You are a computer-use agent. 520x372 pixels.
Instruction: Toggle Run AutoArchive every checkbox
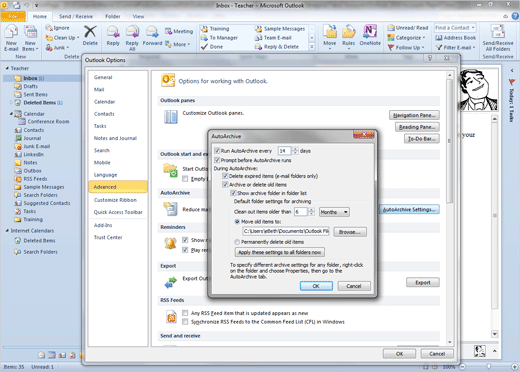[x=217, y=151]
